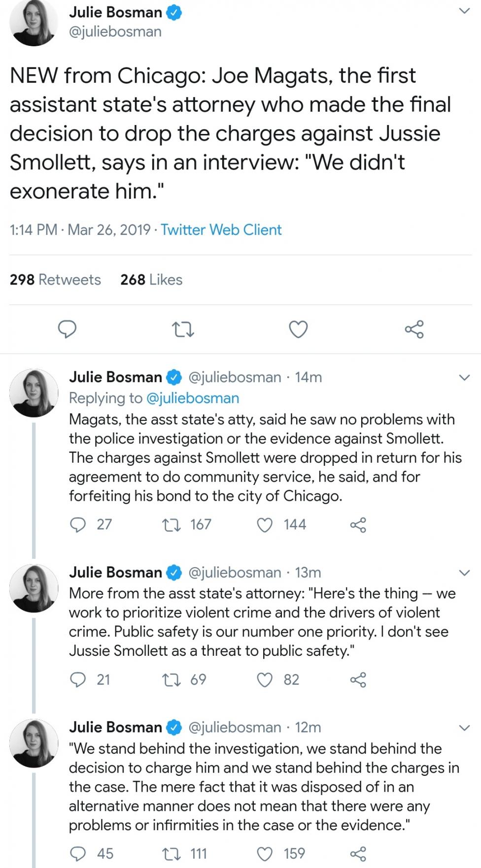Image resolution: width=481 pixels, height=868 pixels.
Task: Like the reply about community service
Action: (x=266, y=525)
